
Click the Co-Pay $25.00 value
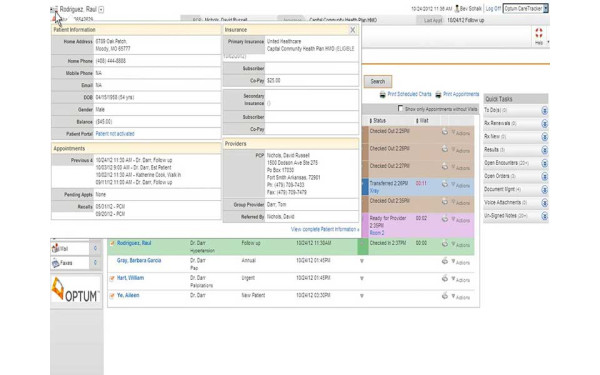pyautogui.click(x=274, y=81)
